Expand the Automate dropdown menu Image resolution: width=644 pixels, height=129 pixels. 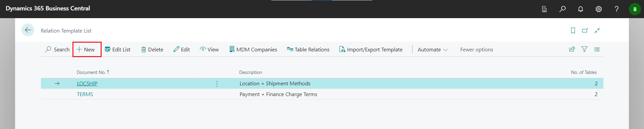(x=433, y=49)
